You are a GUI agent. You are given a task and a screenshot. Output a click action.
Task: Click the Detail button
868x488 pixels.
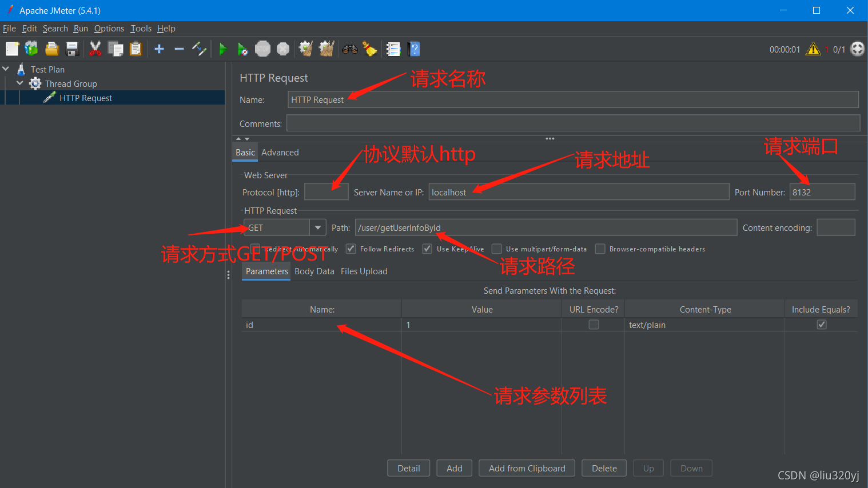coord(409,468)
